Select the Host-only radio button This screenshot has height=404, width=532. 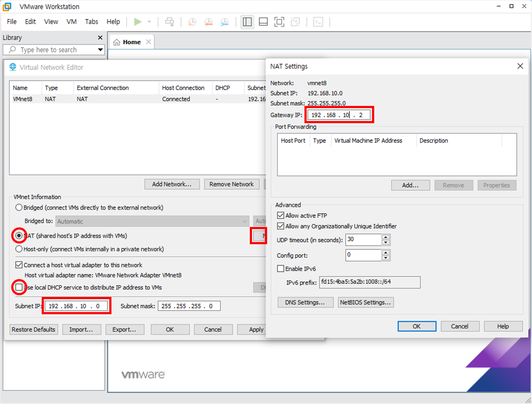(x=19, y=249)
